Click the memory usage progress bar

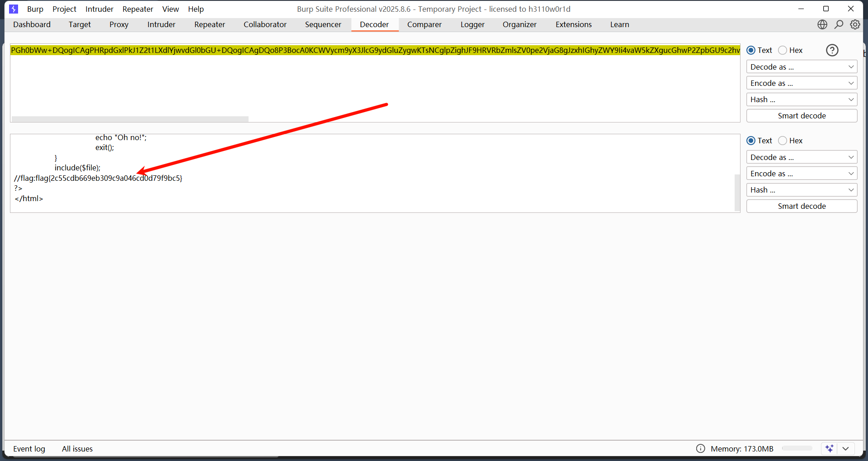click(x=797, y=448)
